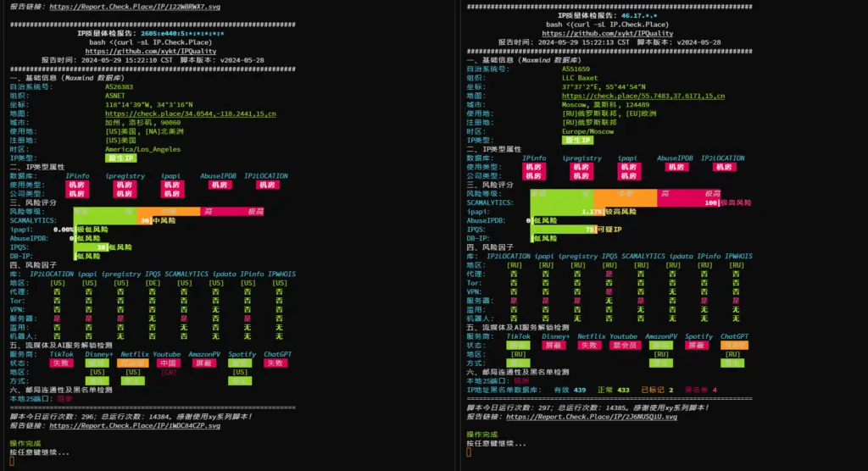868x471 pixels.
Task: Click the America/Los_Angeles timezone value
Action: 142,149
